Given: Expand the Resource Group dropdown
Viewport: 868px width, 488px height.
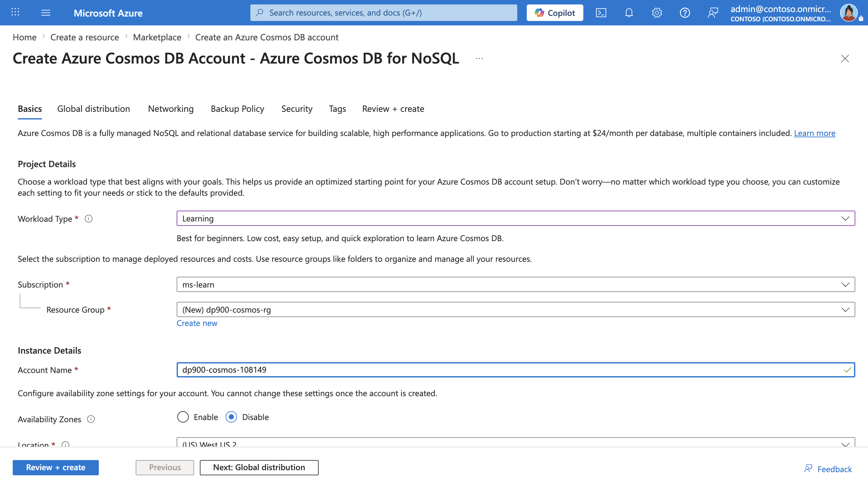Looking at the screenshot, I should [516, 309].
